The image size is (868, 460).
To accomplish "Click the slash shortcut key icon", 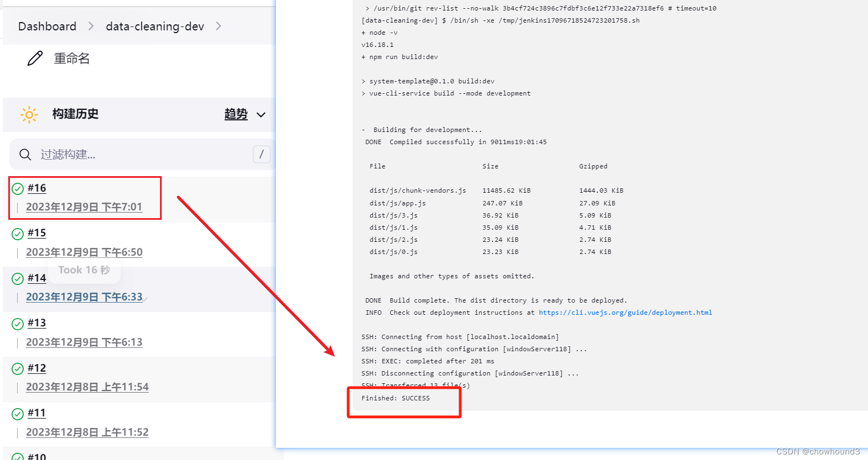I will click(x=262, y=154).
